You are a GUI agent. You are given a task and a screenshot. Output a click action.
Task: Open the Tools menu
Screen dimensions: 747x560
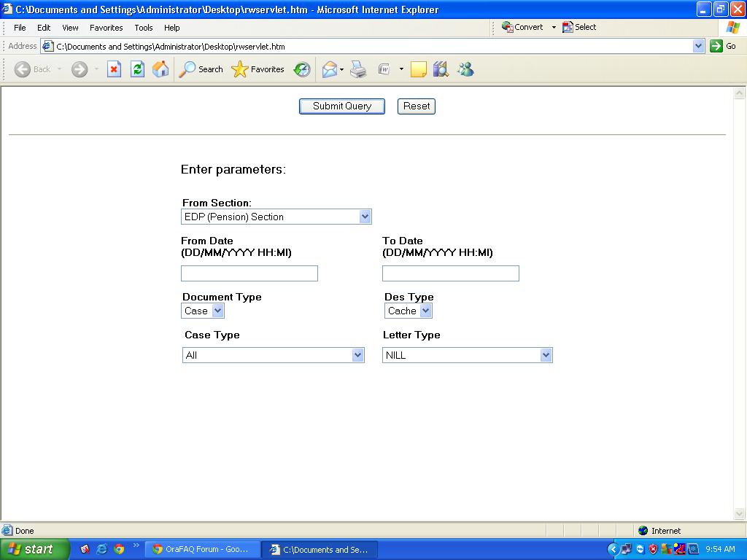pyautogui.click(x=143, y=28)
